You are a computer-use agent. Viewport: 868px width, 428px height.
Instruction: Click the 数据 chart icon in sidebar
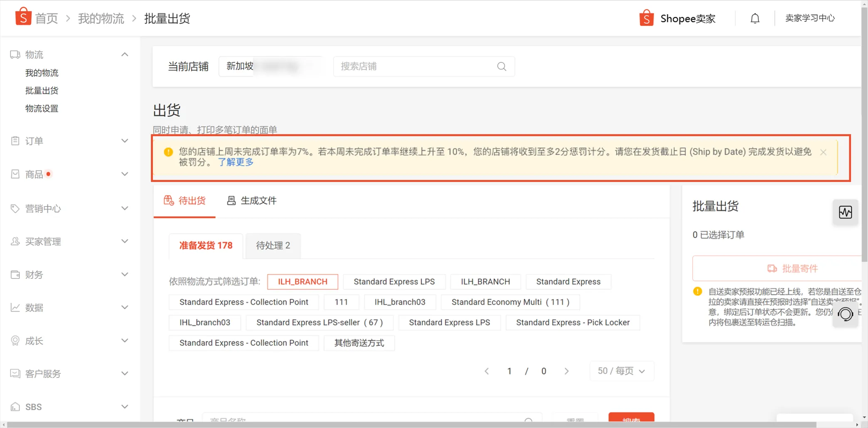click(15, 307)
